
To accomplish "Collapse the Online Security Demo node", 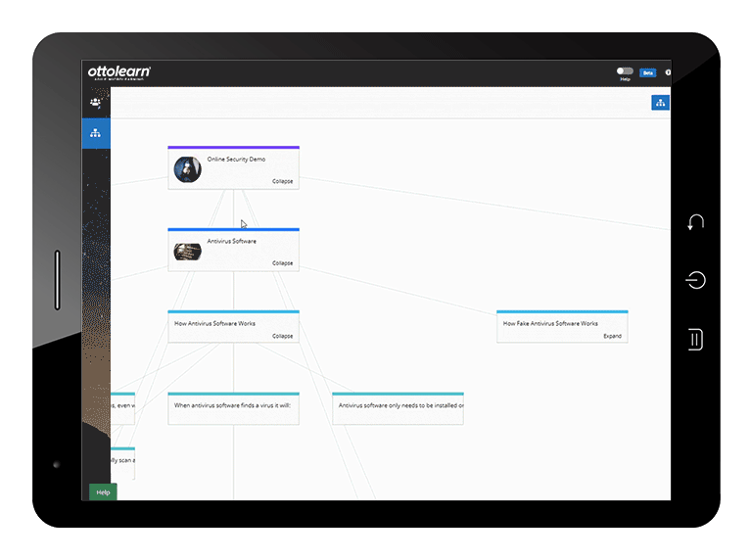I will coord(282,181).
